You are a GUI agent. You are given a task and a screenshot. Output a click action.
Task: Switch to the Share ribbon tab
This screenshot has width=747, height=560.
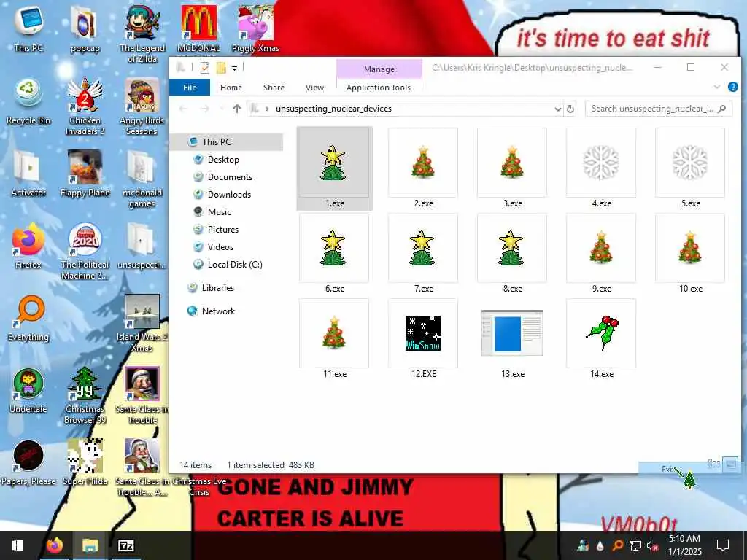(274, 87)
